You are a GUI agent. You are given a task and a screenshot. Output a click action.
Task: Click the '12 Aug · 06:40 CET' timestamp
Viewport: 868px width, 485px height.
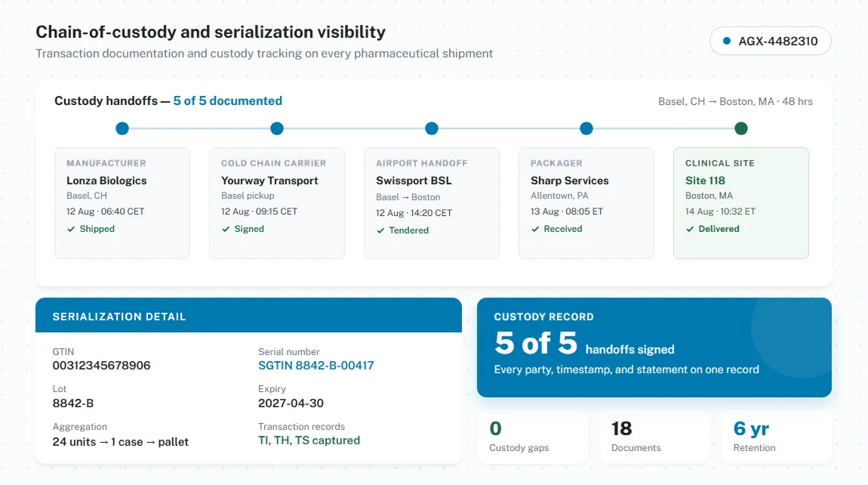105,212
